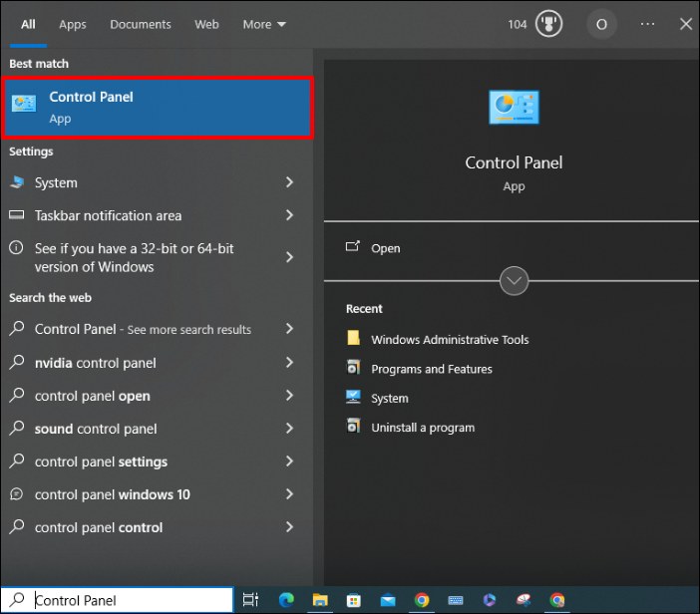Image resolution: width=700 pixels, height=614 pixels.
Task: Expand the More filter dropdown
Action: tap(264, 24)
